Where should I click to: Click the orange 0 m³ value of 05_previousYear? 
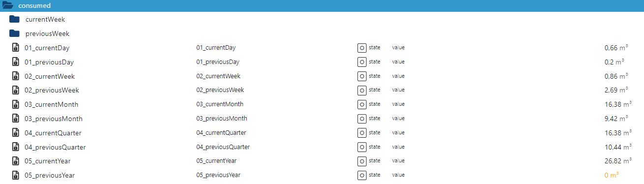tap(611, 175)
